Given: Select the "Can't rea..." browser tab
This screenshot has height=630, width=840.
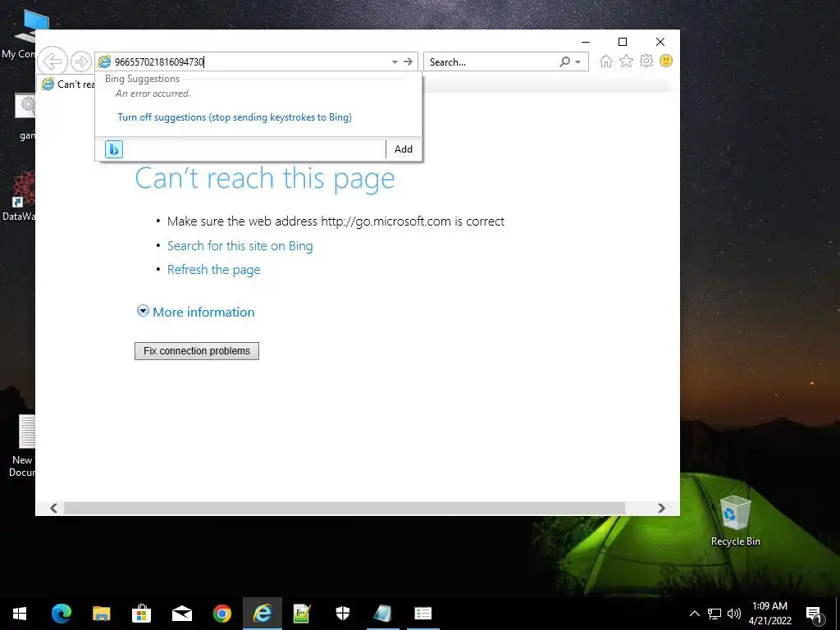Looking at the screenshot, I should 67,84.
